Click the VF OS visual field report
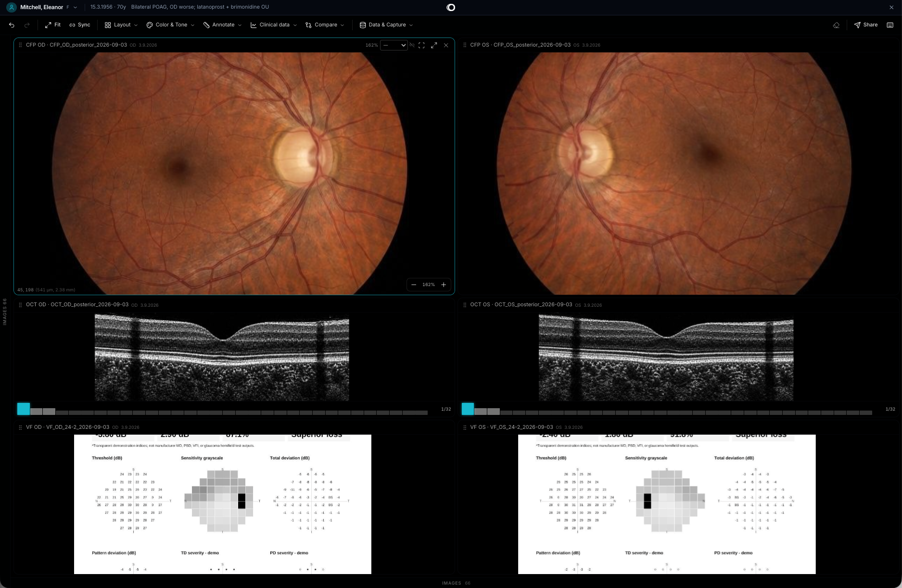This screenshot has width=902, height=588. [x=667, y=504]
